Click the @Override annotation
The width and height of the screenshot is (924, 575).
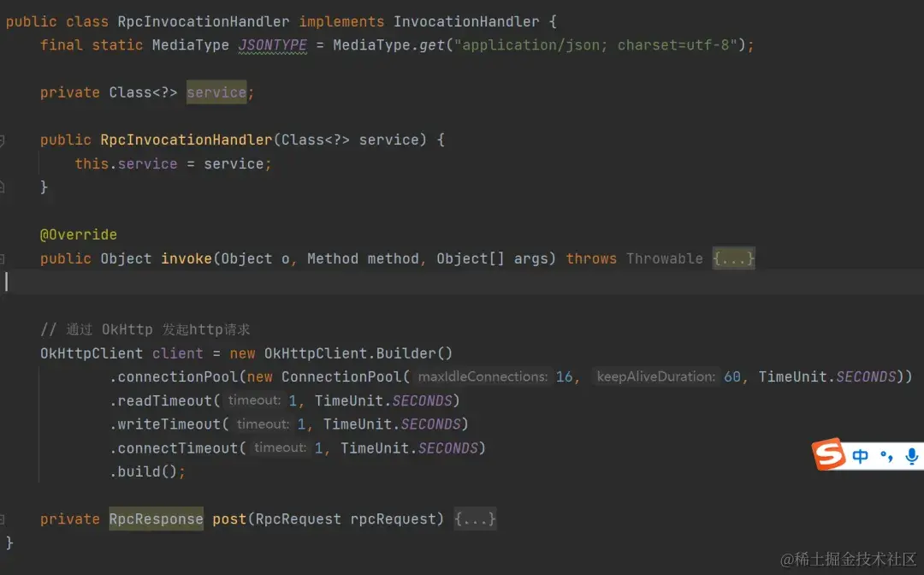79,234
